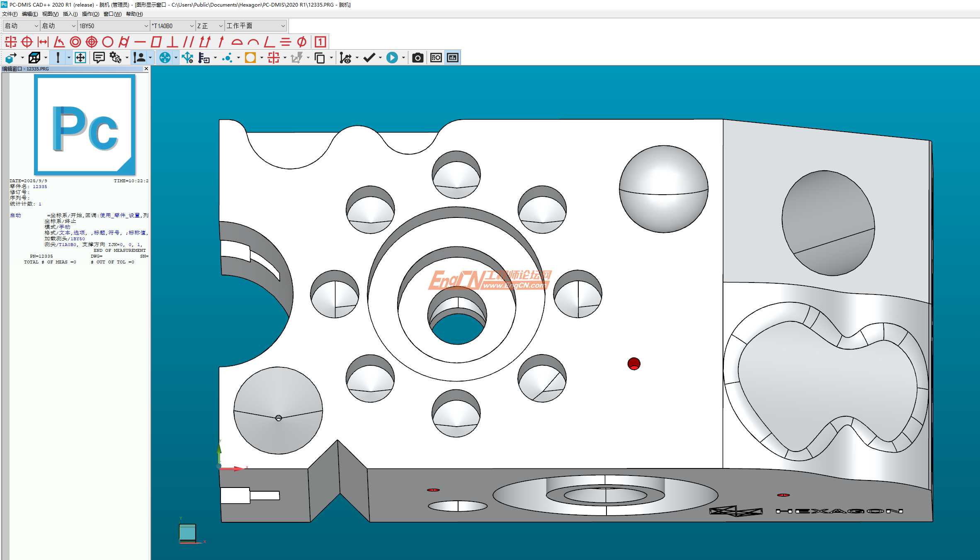This screenshot has height=560, width=980.
Task: Click the camera snapshot icon
Action: [x=417, y=58]
